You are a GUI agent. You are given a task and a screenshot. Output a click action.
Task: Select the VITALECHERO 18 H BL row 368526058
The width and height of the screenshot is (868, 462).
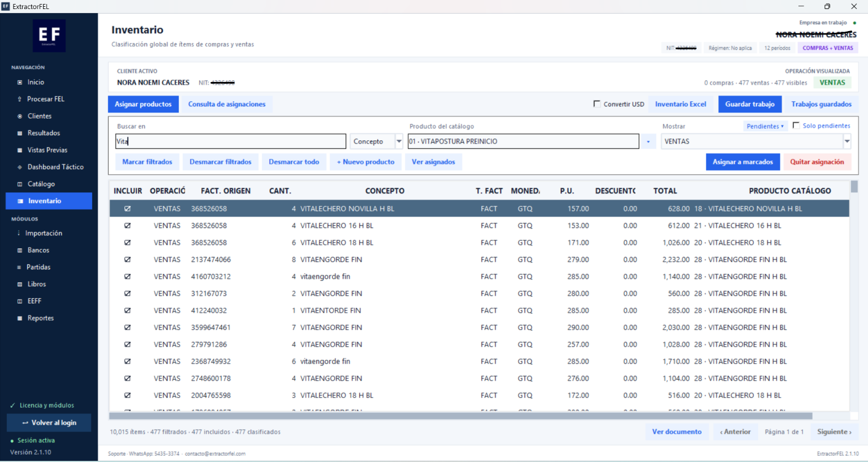(479, 243)
